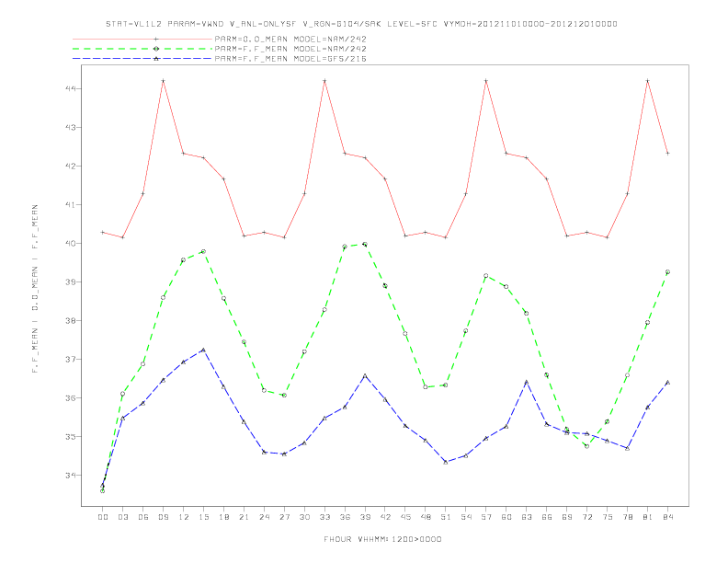Click the y-axis tick label 36
This screenshot has width=728, height=563.
[x=71, y=397]
